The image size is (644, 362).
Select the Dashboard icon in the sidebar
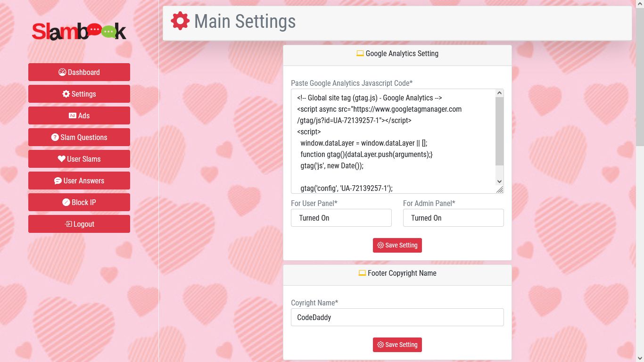[62, 72]
